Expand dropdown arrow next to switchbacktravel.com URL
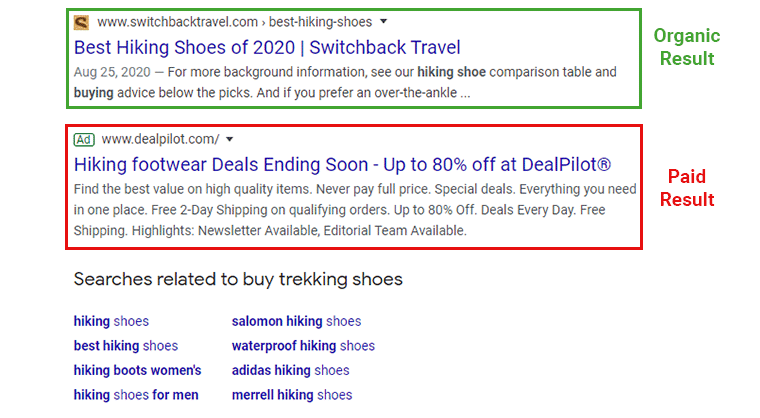 (385, 22)
